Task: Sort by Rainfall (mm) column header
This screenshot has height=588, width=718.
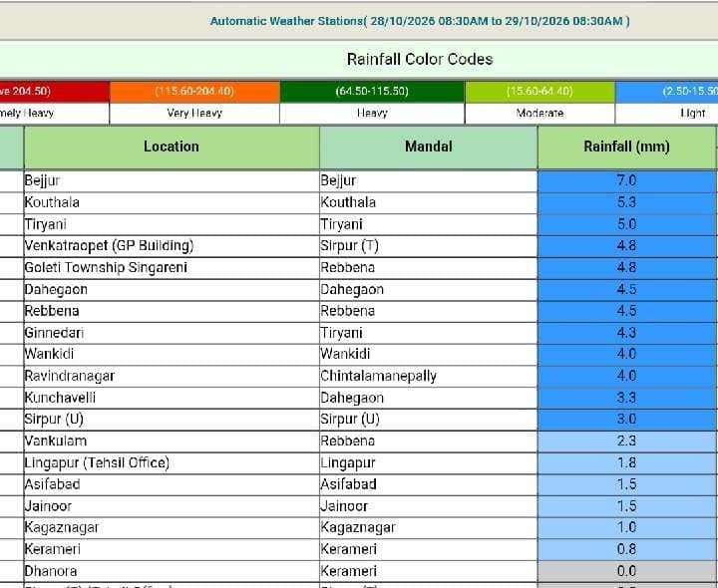Action: pyautogui.click(x=626, y=147)
